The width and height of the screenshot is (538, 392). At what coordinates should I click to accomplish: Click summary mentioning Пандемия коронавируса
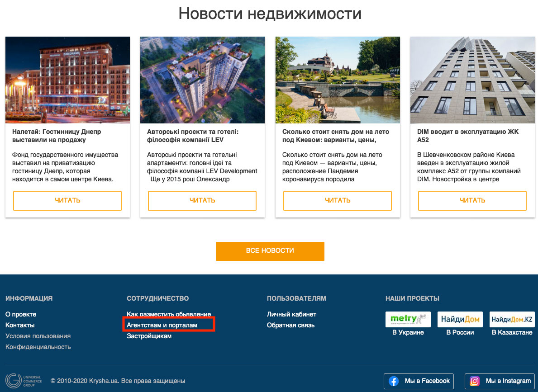[332, 167]
